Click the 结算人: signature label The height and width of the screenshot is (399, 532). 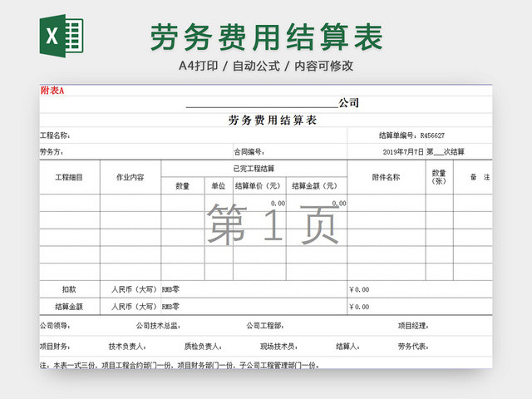pyautogui.click(x=347, y=347)
